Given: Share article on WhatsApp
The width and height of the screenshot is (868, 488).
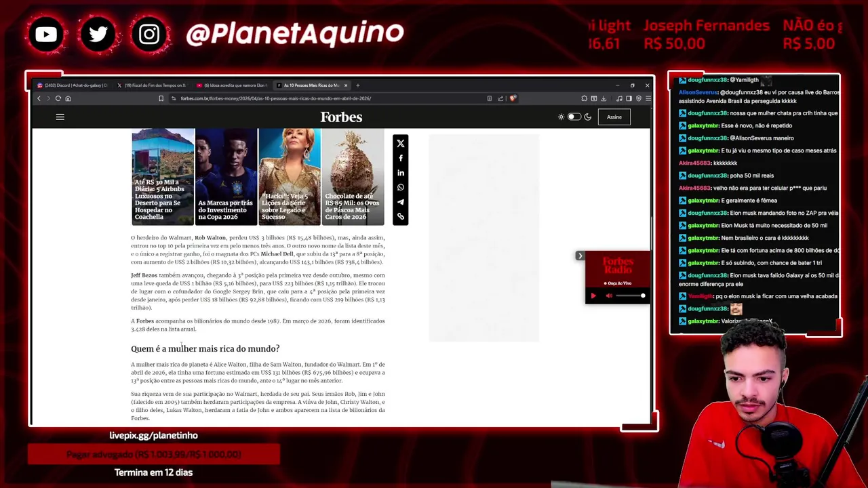Looking at the screenshot, I should (x=401, y=187).
